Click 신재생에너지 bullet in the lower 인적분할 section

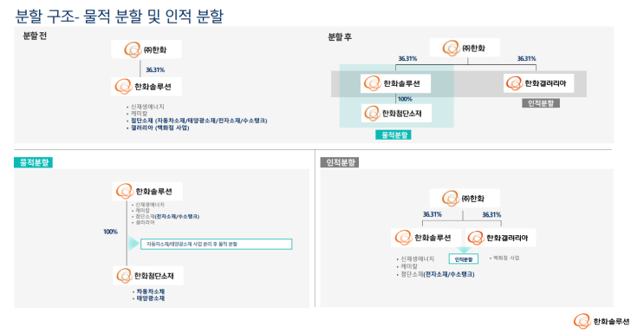tap(416, 259)
